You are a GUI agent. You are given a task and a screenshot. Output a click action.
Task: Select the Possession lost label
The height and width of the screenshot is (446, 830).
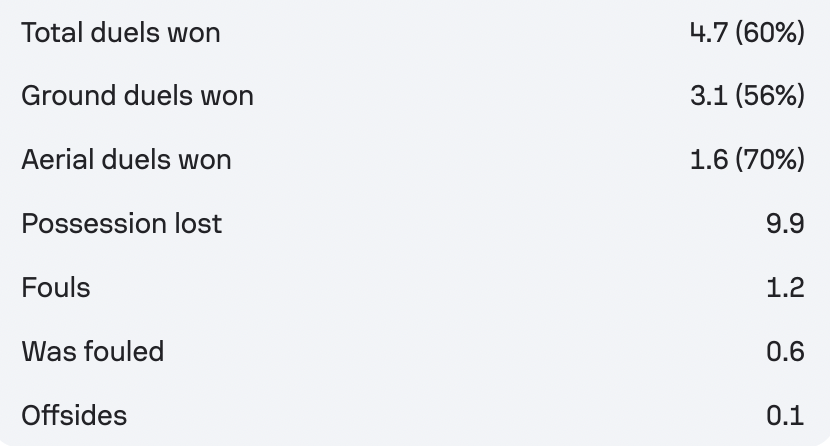pyautogui.click(x=122, y=224)
